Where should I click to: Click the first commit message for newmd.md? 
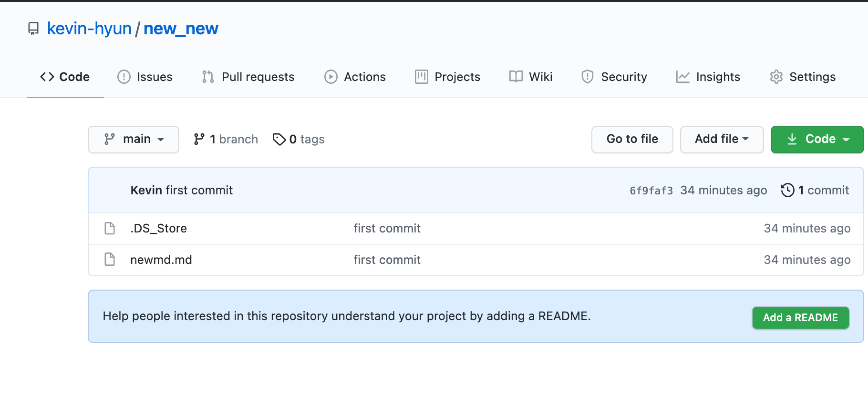387,260
